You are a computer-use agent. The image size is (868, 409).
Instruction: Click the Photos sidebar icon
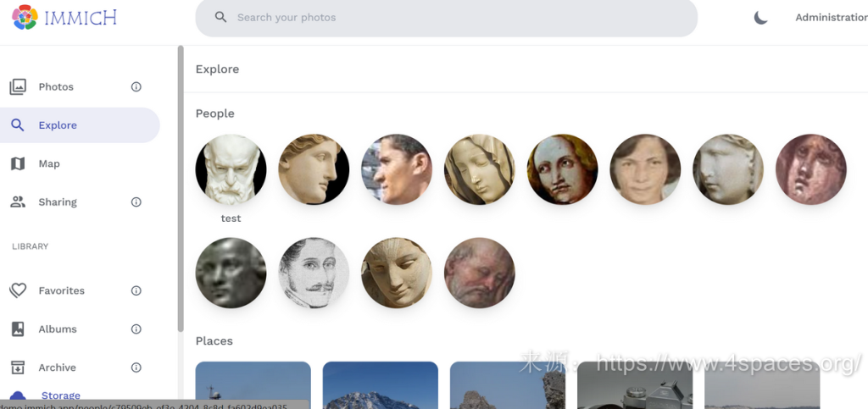point(18,86)
